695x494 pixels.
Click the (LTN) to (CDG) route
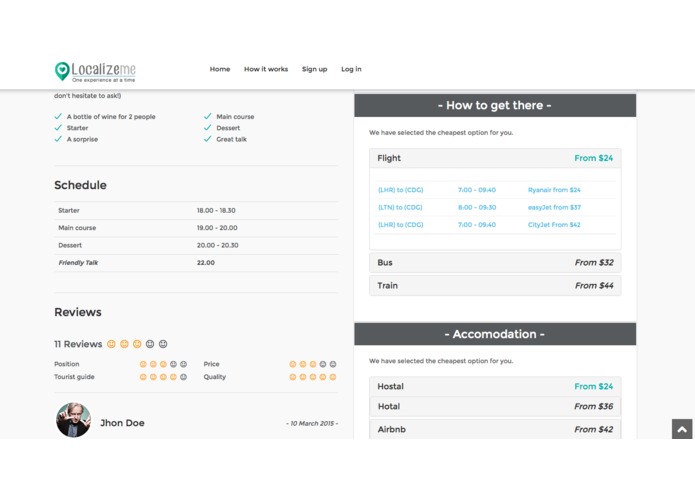coord(400,207)
